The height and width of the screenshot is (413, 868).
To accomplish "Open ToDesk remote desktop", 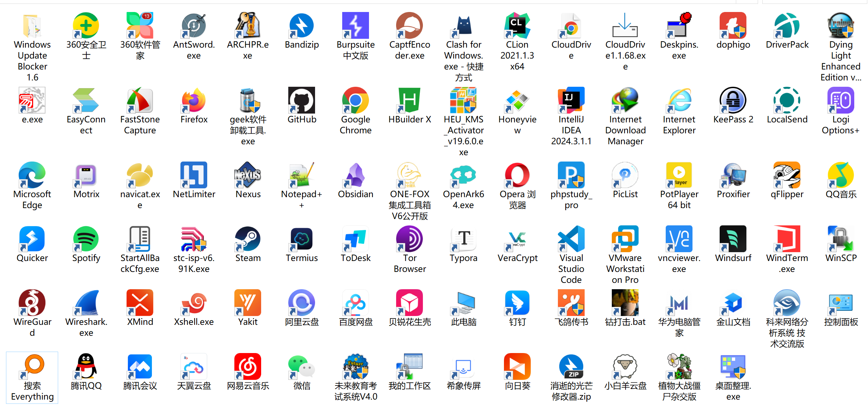I will click(x=356, y=239).
